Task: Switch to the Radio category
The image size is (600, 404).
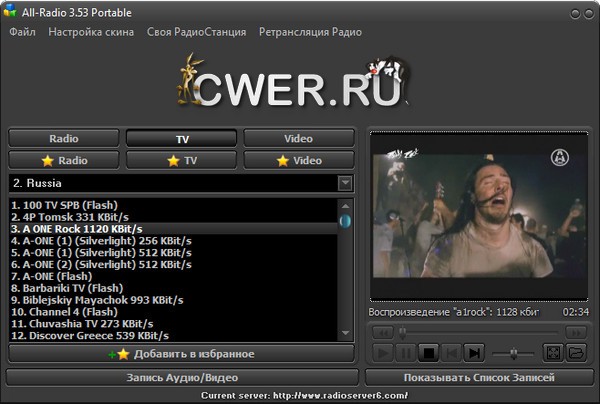Action: pos(63,139)
